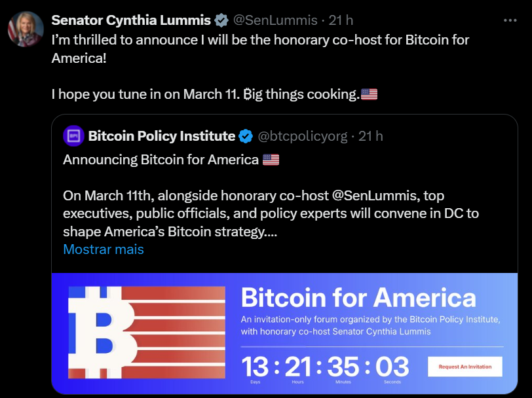Image resolution: width=532 pixels, height=398 pixels.
Task: Expand quoted tweet with "Mostrar mais"
Action: click(x=104, y=249)
